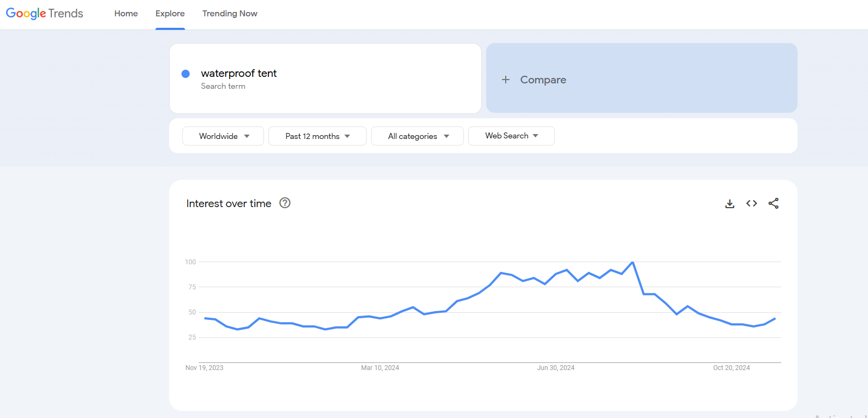Edit the waterproof tent search term

tap(238, 73)
